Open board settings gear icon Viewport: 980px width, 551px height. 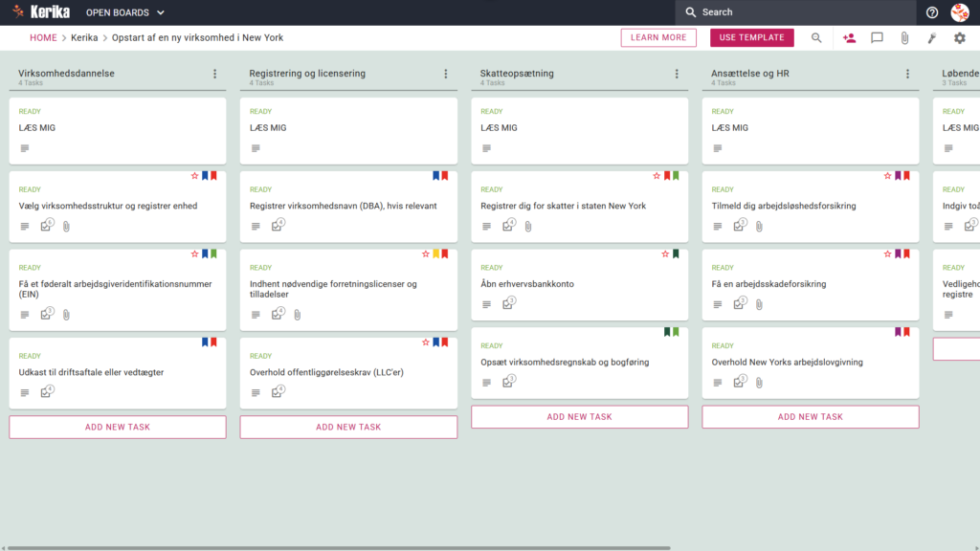click(x=959, y=37)
